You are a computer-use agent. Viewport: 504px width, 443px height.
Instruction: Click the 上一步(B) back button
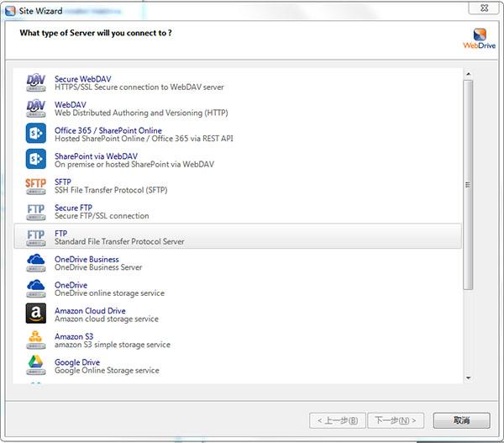pyautogui.click(x=338, y=420)
